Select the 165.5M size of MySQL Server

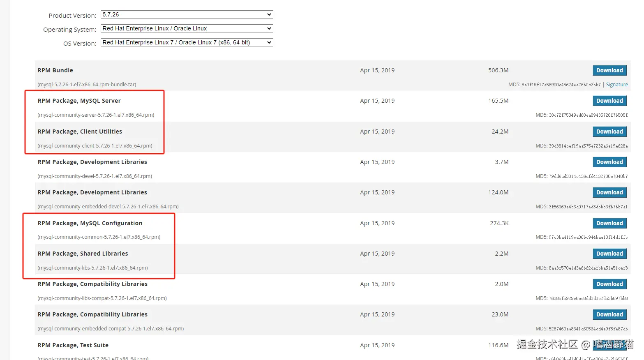pyautogui.click(x=498, y=101)
